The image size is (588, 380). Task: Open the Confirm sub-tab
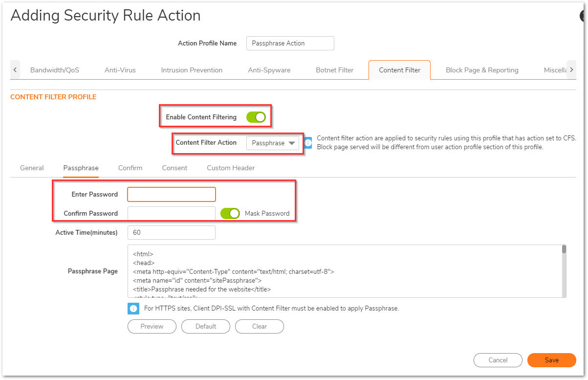pos(130,168)
